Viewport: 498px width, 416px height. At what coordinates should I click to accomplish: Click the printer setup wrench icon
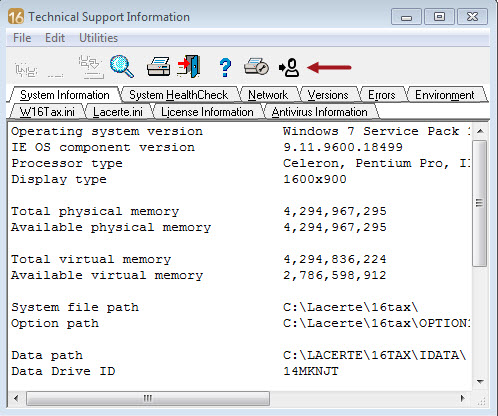(x=256, y=66)
